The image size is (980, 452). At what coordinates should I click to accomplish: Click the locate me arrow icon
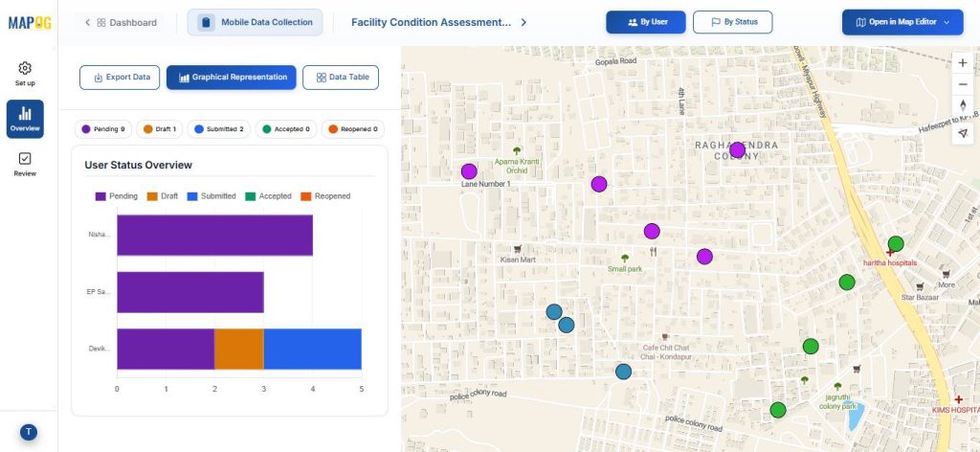(962, 133)
